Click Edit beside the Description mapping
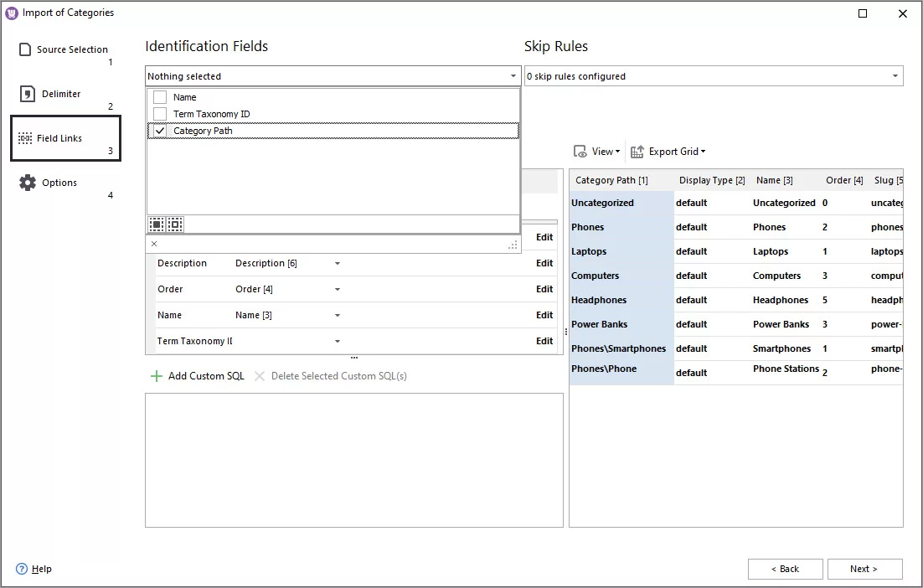Image resolution: width=923 pixels, height=588 pixels. click(544, 263)
